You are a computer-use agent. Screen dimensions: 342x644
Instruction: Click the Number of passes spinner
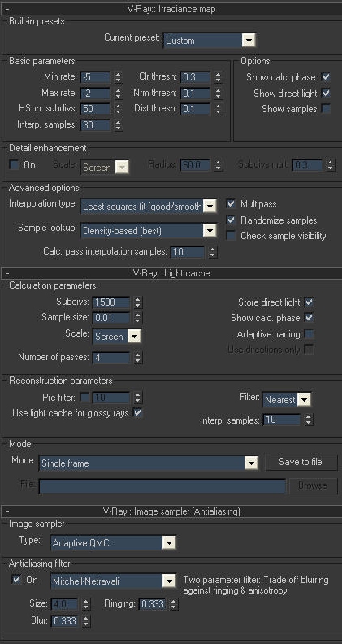tap(137, 357)
